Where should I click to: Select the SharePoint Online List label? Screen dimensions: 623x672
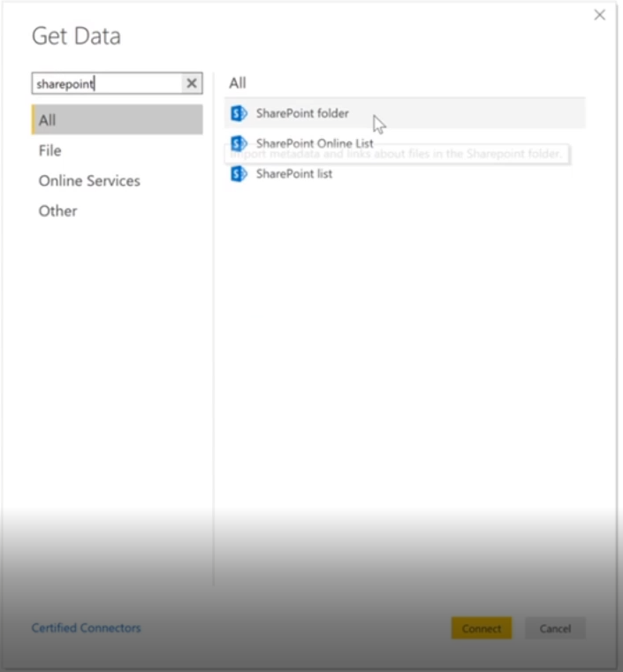pyautogui.click(x=315, y=143)
